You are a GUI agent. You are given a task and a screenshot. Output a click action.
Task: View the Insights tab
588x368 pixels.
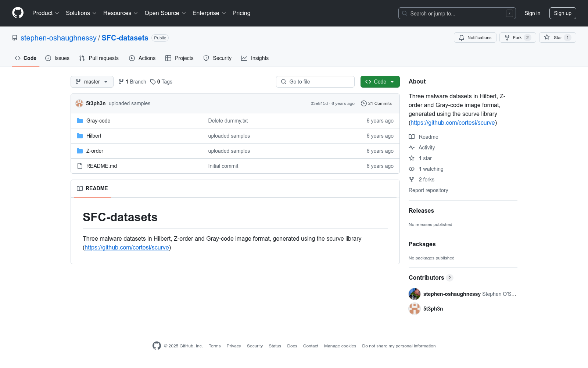click(255, 58)
